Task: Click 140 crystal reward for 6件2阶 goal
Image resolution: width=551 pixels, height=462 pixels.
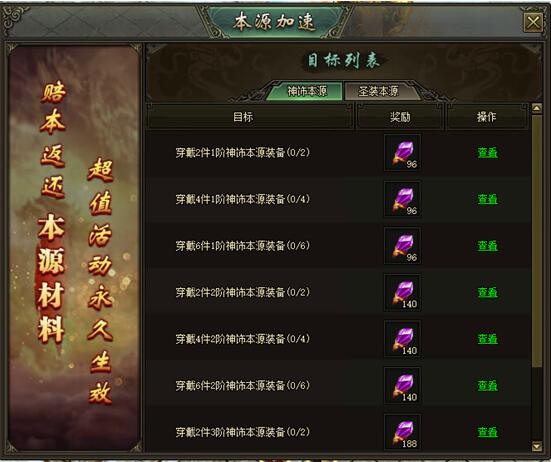Action: 402,386
